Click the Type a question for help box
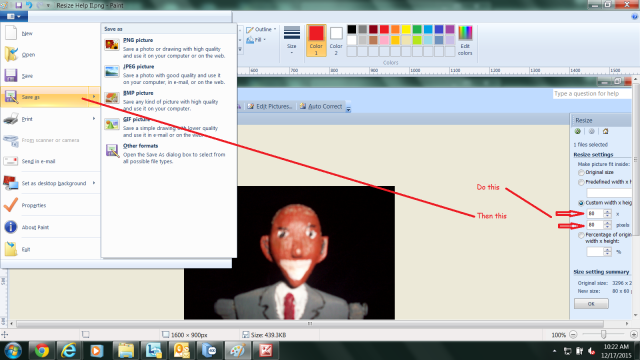 pos(592,94)
